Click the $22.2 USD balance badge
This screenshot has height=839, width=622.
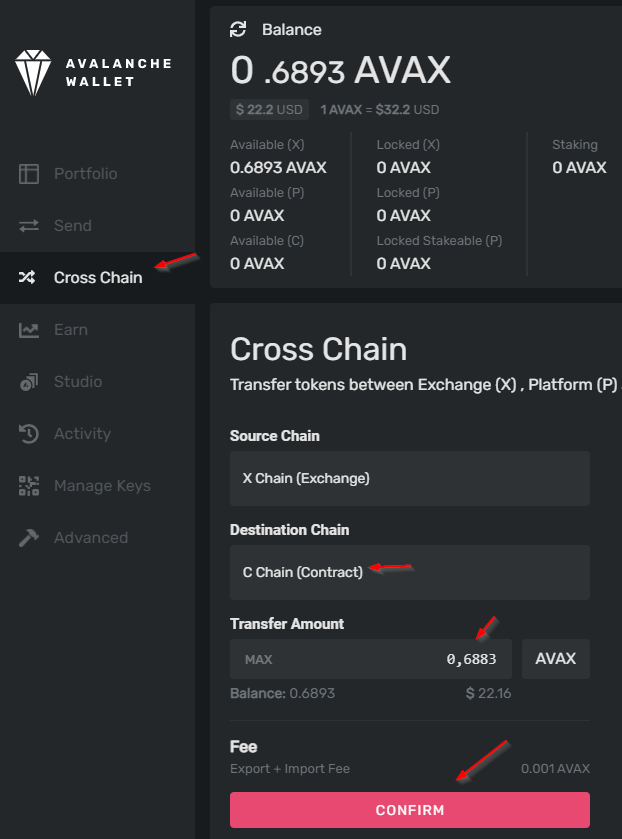click(x=269, y=110)
